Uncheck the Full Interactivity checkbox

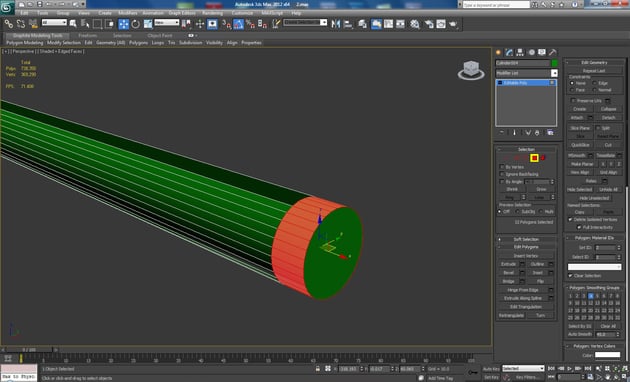pos(579,227)
